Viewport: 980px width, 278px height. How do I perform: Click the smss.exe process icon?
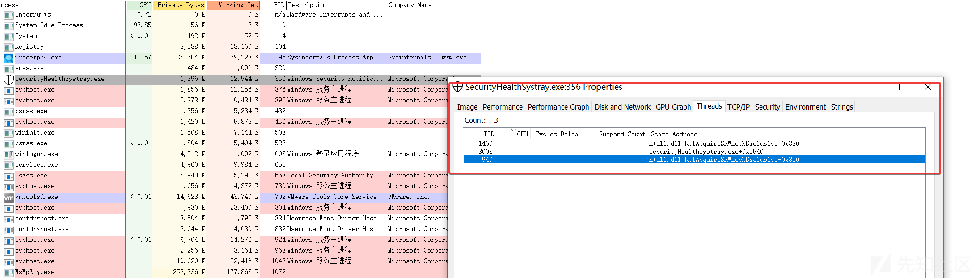pos(8,69)
